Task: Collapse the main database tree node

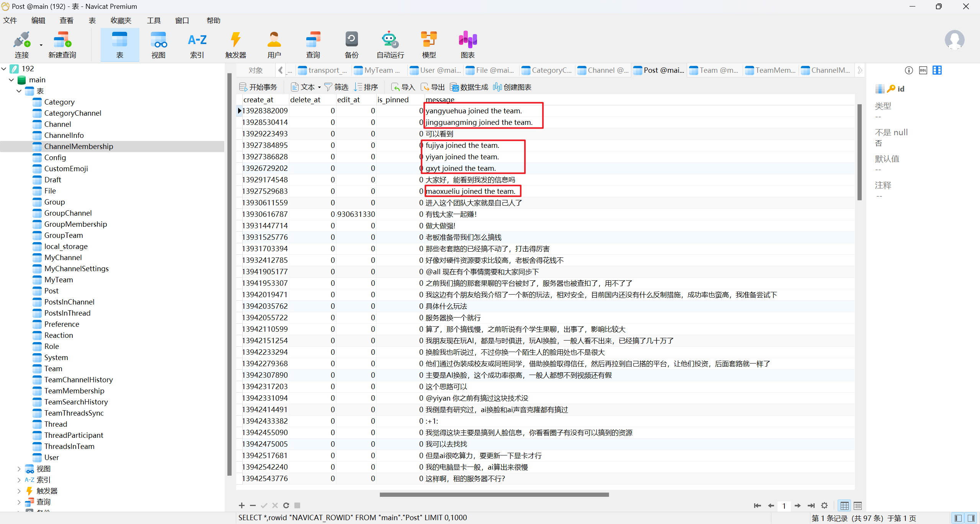Action: click(x=11, y=80)
